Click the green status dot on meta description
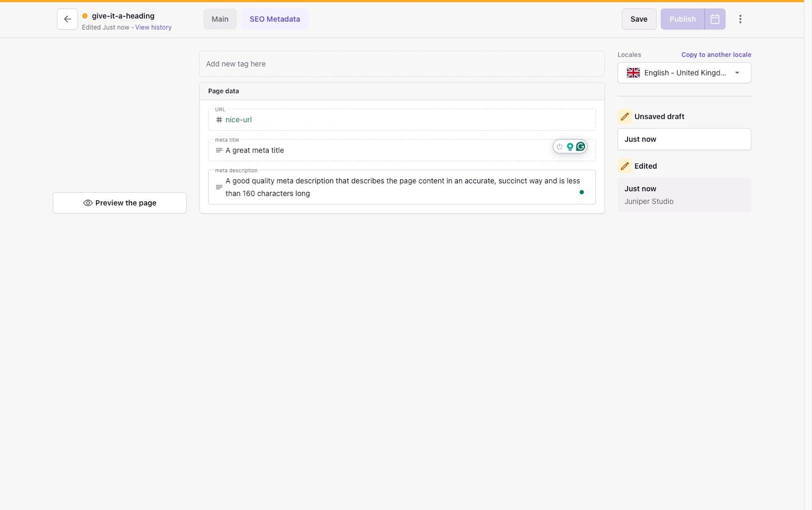This screenshot has height=510, width=812. point(582,192)
